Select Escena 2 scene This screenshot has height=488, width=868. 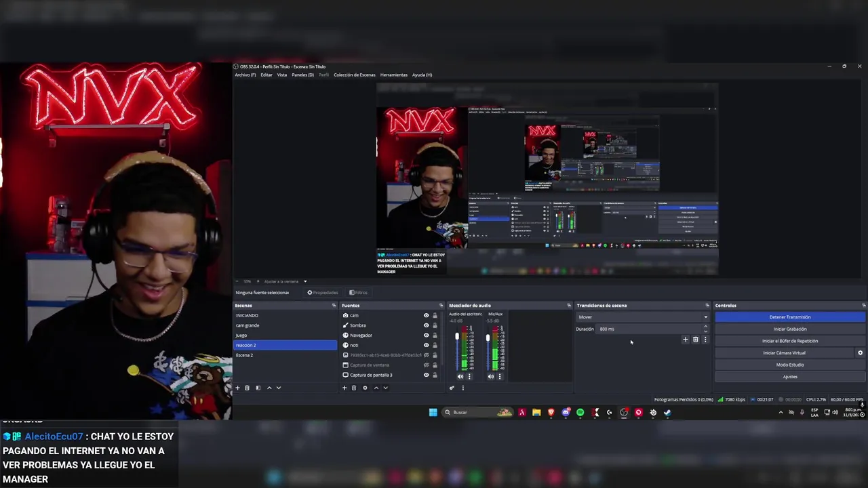285,355
